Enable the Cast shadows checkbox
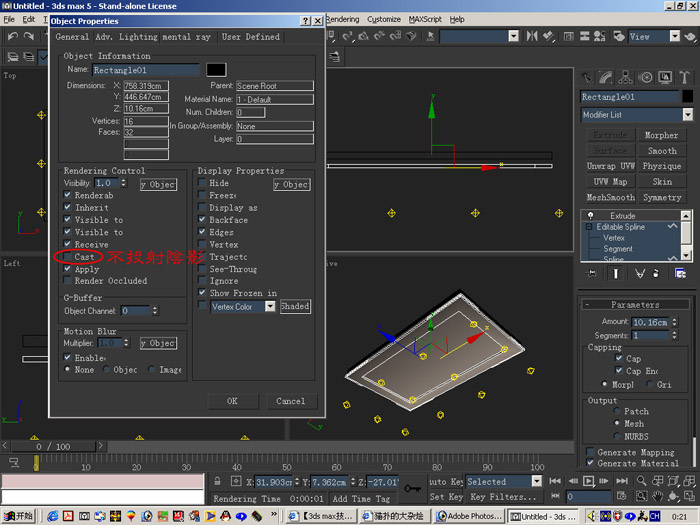 coord(67,257)
